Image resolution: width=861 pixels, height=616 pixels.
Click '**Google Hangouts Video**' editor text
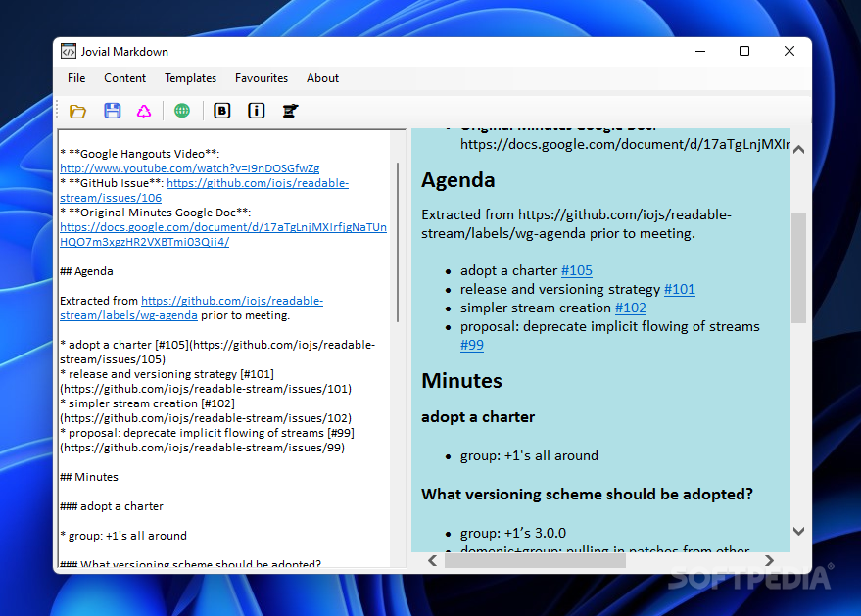pyautogui.click(x=144, y=154)
